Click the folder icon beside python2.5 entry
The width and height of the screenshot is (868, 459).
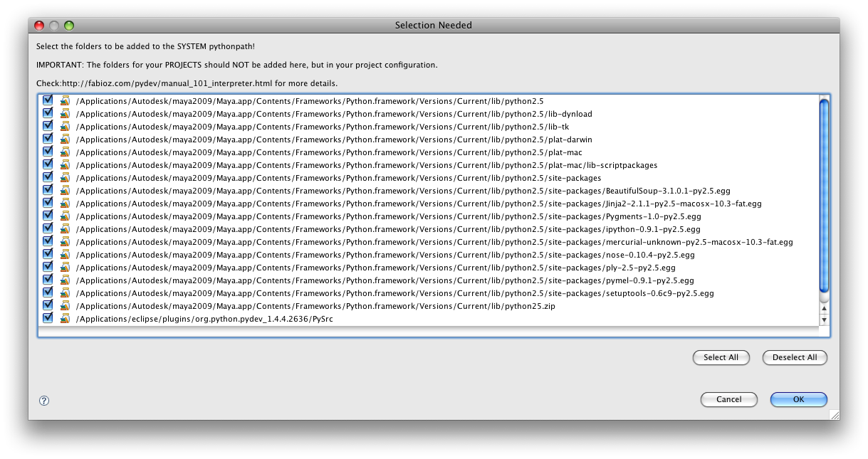[x=64, y=101]
